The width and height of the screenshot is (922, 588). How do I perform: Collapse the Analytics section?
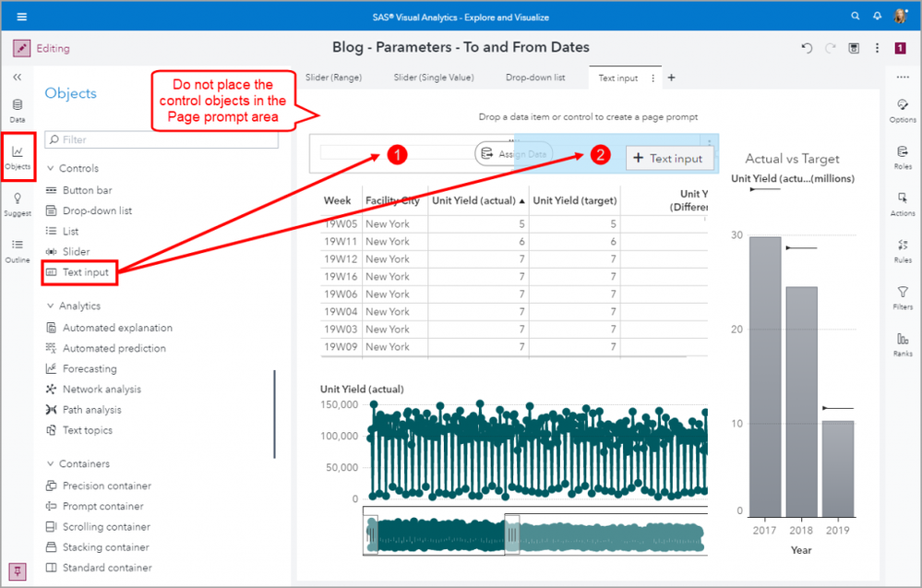51,306
